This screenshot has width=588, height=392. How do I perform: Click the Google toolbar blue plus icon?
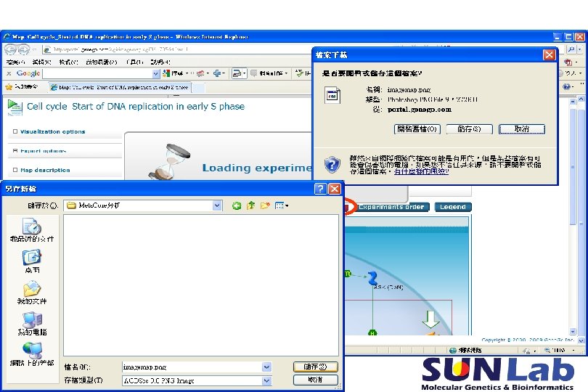click(217, 73)
